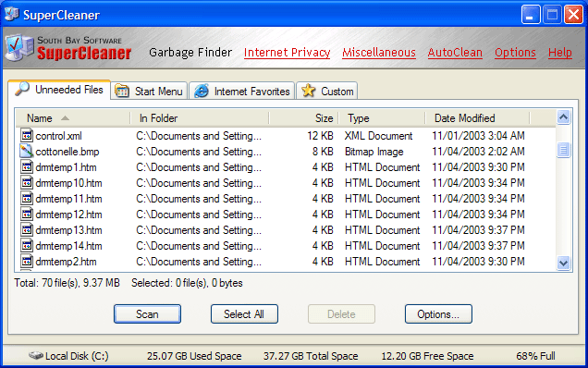The width and height of the screenshot is (588, 368).
Task: Click the file list scroll down arrow
Action: click(x=563, y=263)
